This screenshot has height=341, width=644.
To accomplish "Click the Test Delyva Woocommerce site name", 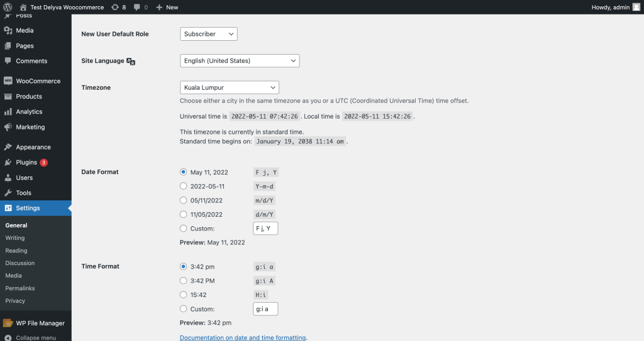I will [67, 8].
